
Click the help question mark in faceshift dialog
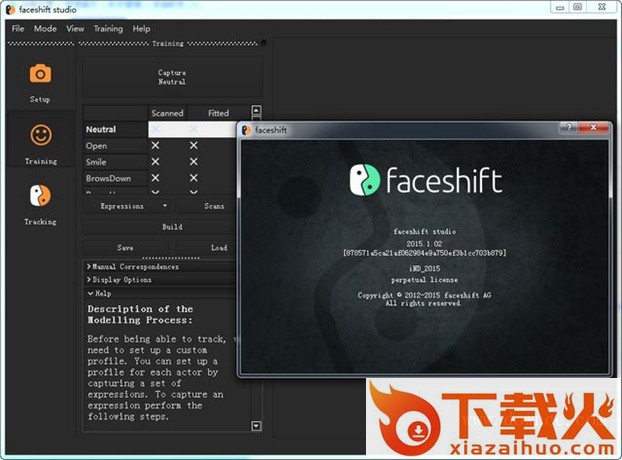coord(569,127)
